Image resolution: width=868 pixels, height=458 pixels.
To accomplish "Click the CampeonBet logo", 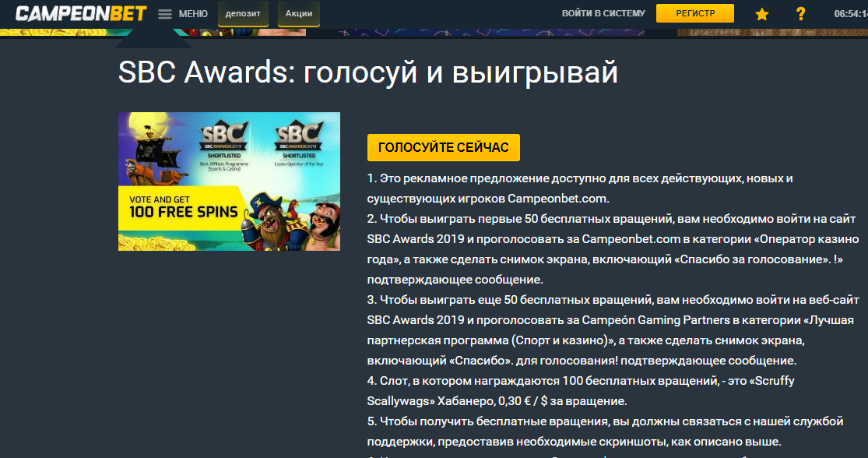I will 81,13.
